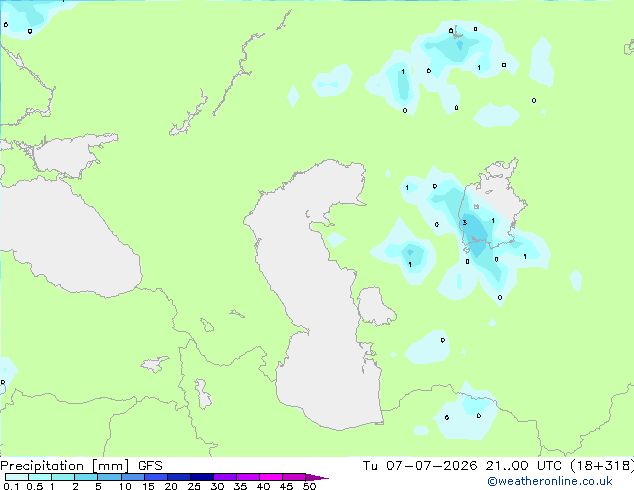Click the 25–30 mm navy legend swatch

click(x=201, y=477)
